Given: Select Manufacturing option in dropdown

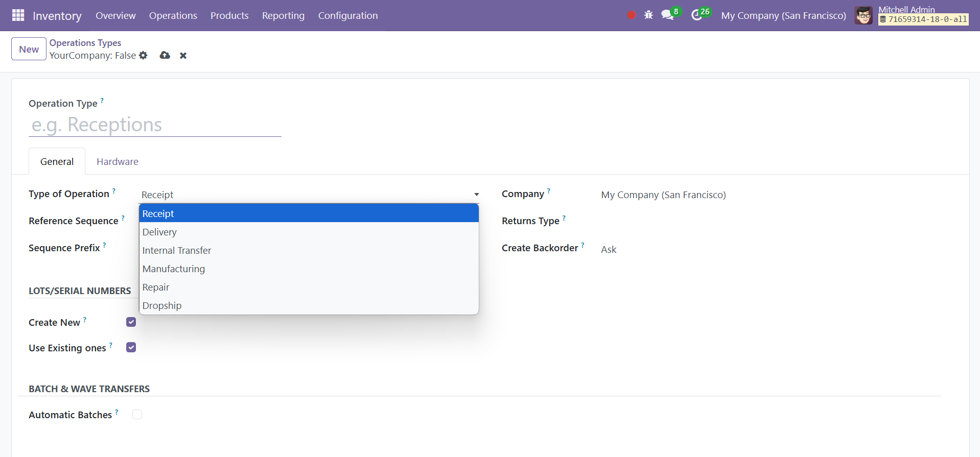Looking at the screenshot, I should coord(309,269).
